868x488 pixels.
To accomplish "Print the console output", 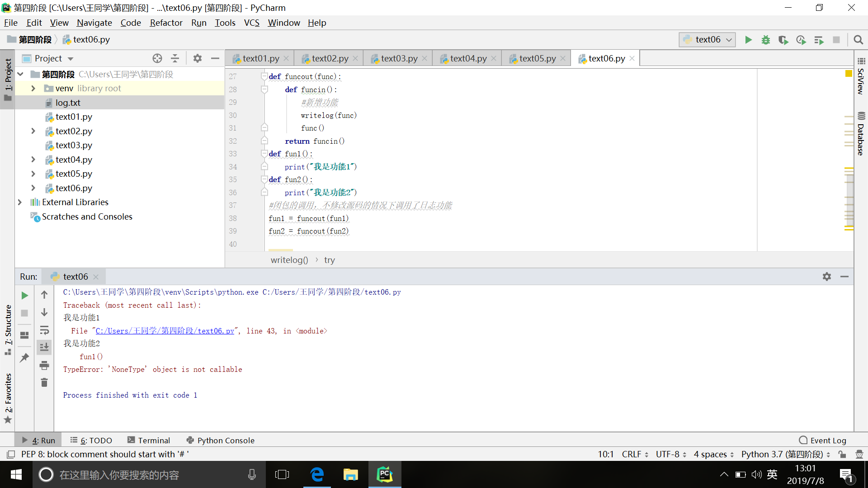I will pos(44,365).
